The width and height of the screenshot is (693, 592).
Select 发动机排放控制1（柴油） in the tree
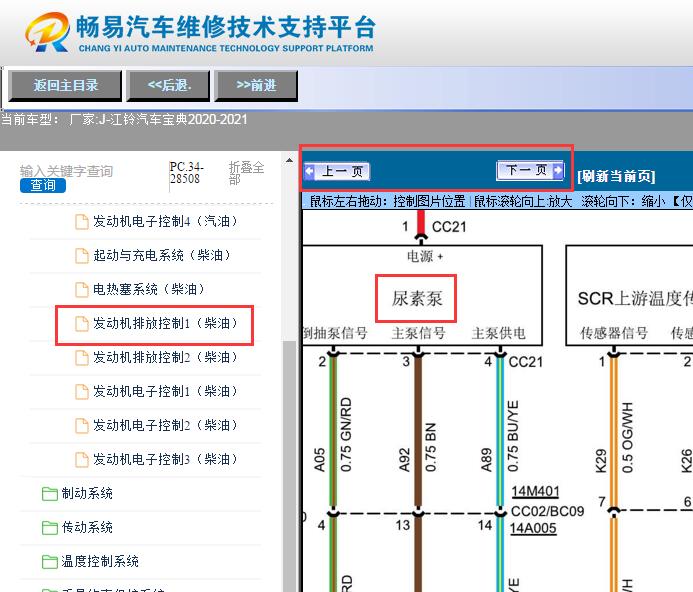165,323
